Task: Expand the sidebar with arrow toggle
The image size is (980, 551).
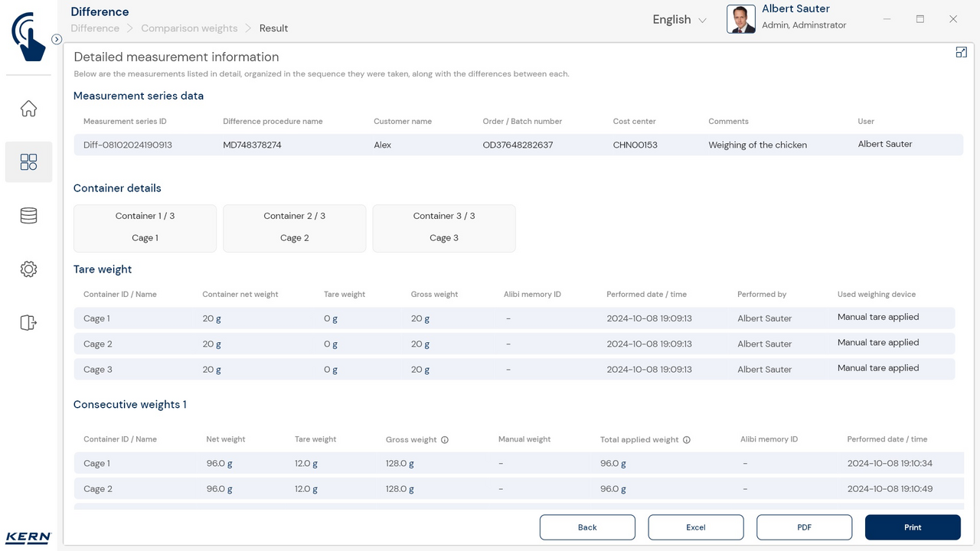Action: tap(57, 39)
